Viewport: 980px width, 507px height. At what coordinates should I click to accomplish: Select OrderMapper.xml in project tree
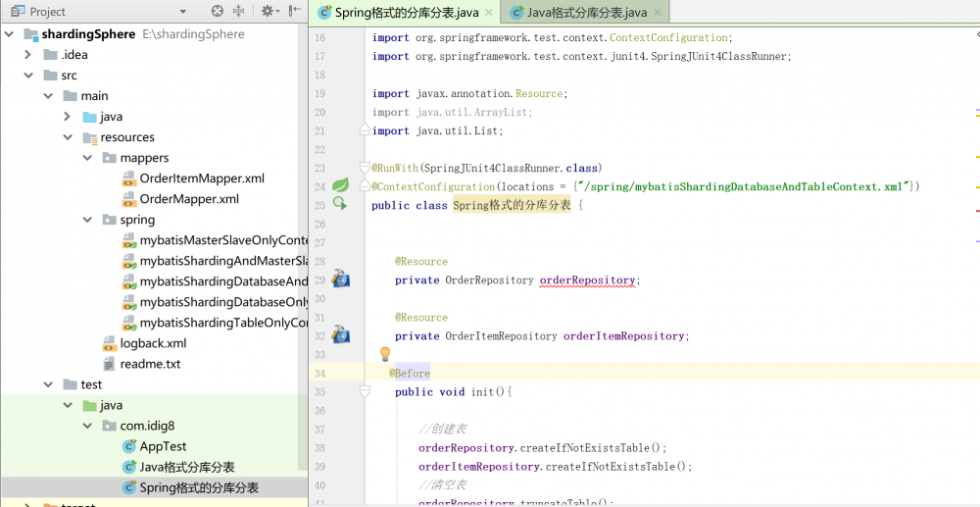189,199
